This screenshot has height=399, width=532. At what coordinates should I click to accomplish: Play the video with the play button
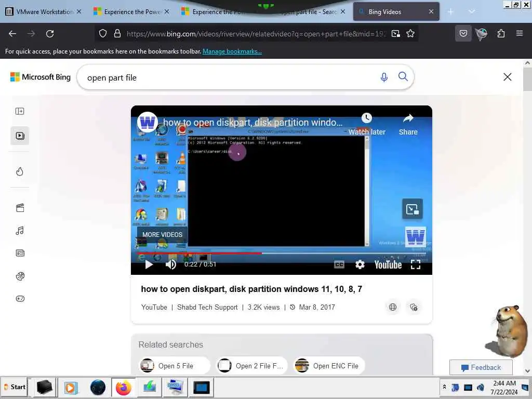(x=149, y=264)
